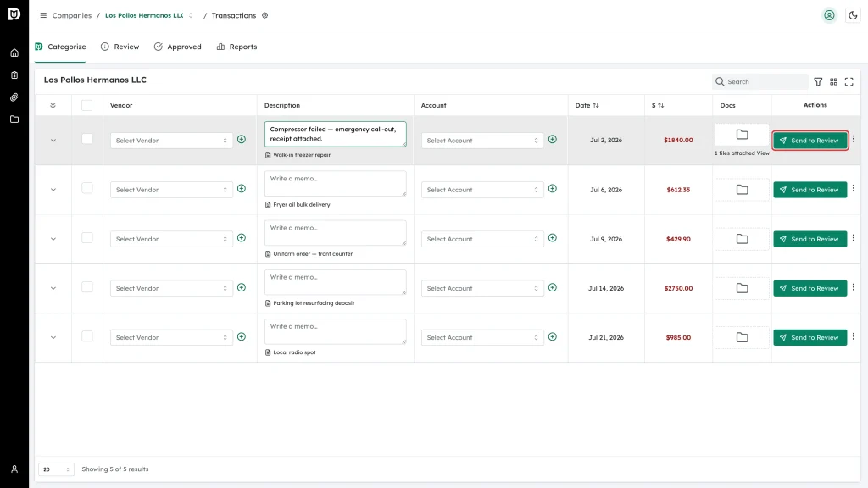Image resolution: width=868 pixels, height=488 pixels.
Task: Check the Walk-in freezer repair row checkbox
Action: pos(87,139)
